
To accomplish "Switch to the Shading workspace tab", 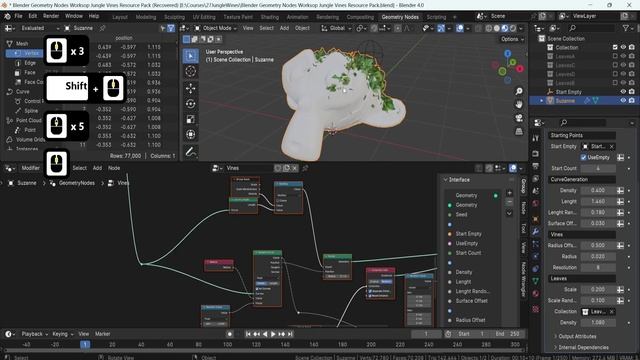I will 270,17.
